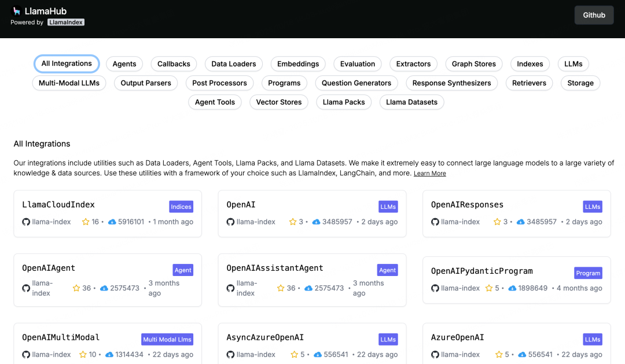Filter by Indexes category
The image size is (625, 364).
click(x=530, y=64)
